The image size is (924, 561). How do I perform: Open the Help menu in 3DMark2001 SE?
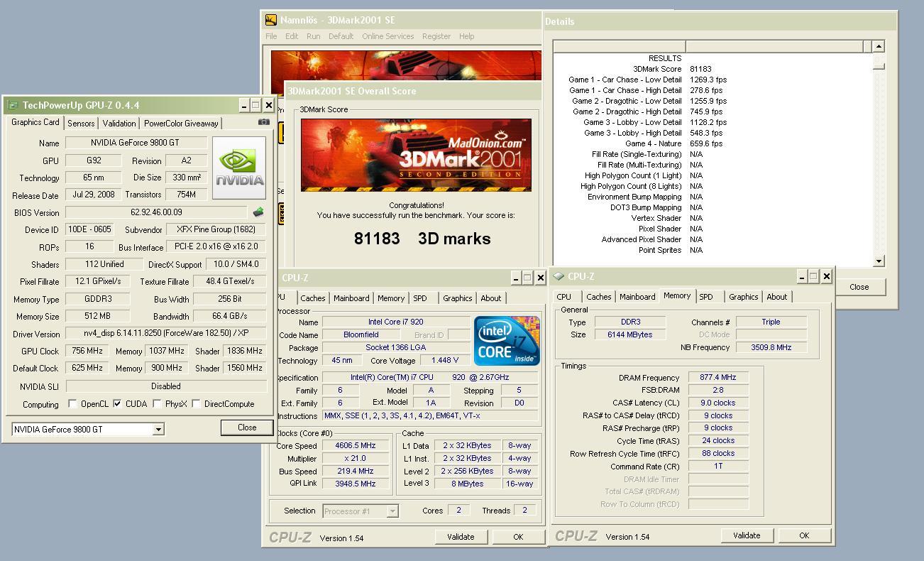[466, 36]
